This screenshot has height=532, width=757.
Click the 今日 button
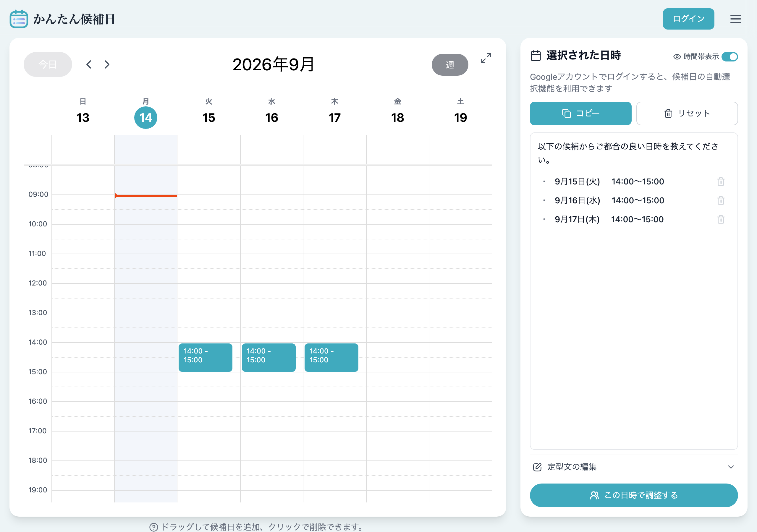pyautogui.click(x=48, y=64)
